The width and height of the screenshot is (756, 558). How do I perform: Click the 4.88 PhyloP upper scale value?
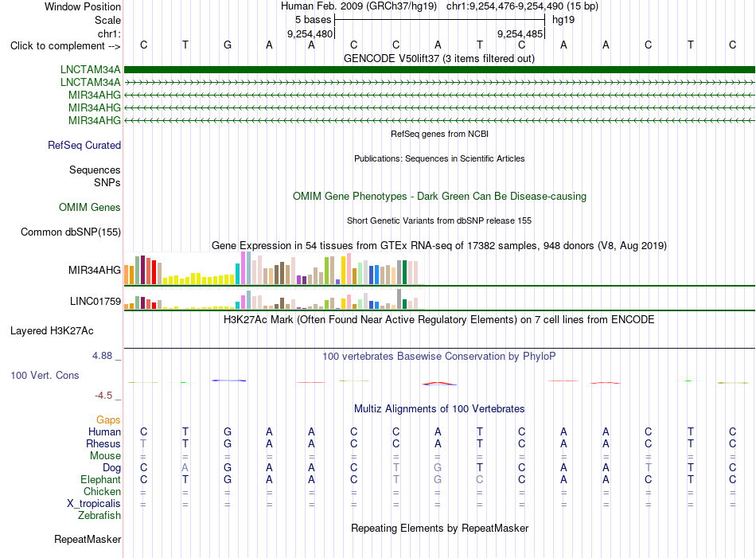pos(102,356)
